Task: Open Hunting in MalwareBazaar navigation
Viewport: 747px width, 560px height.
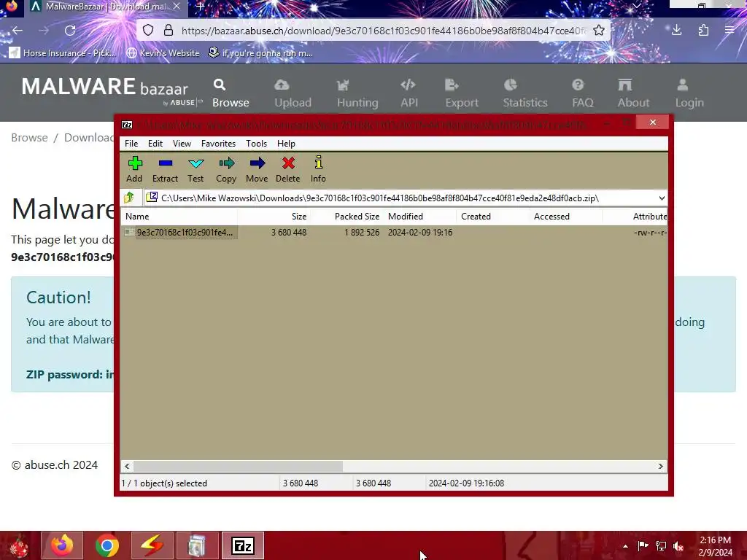Action: (x=357, y=93)
